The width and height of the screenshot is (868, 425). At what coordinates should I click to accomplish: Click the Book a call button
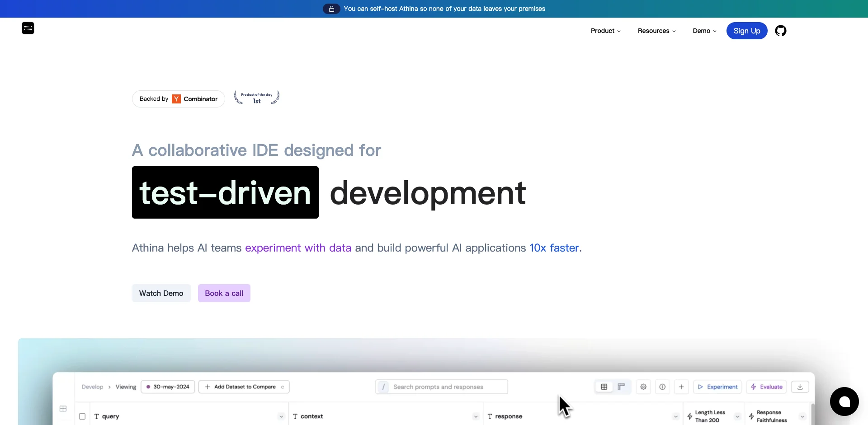pos(224,293)
